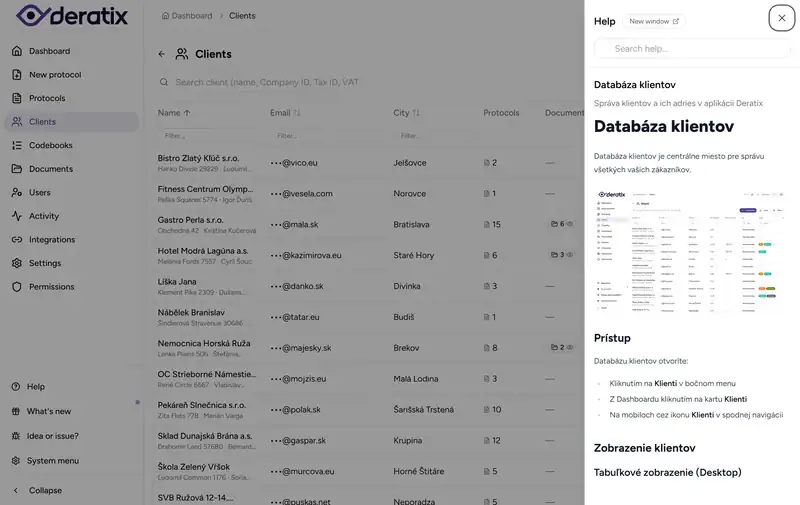Open Documents in sidebar

(51, 169)
